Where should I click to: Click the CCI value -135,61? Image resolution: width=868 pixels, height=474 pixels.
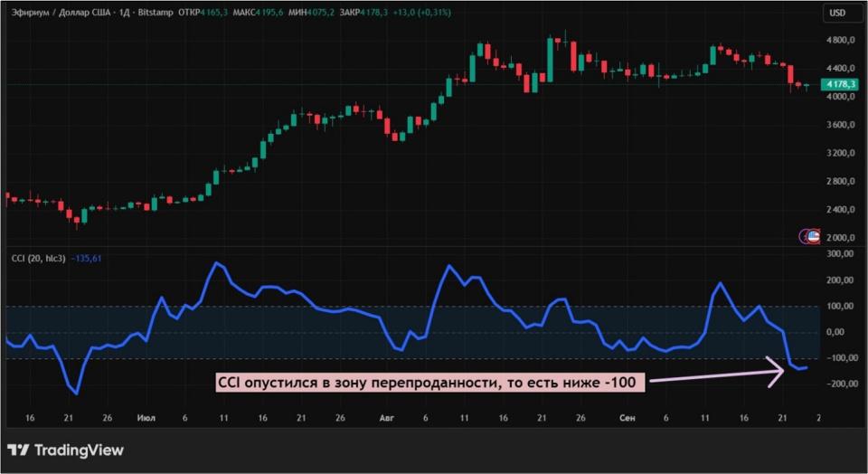[89, 260]
